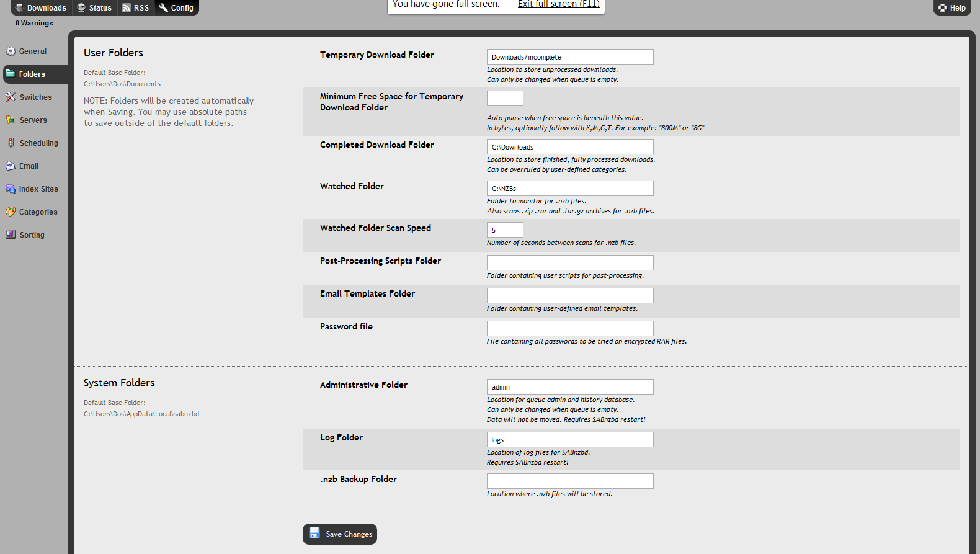Focus the Watched Folder Scan Speed field
Screen dimensions: 980x554
click(505, 230)
